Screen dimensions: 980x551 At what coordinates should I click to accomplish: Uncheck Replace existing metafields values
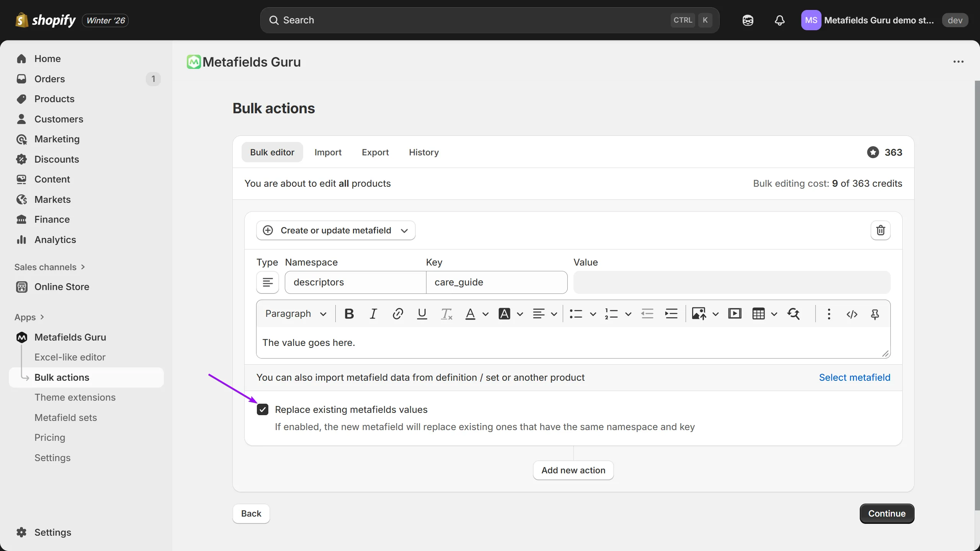click(263, 409)
